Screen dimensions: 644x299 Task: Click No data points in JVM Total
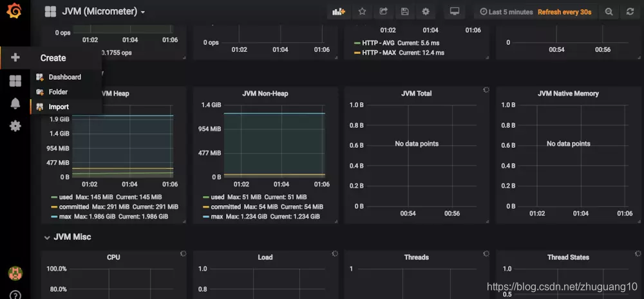point(417,143)
